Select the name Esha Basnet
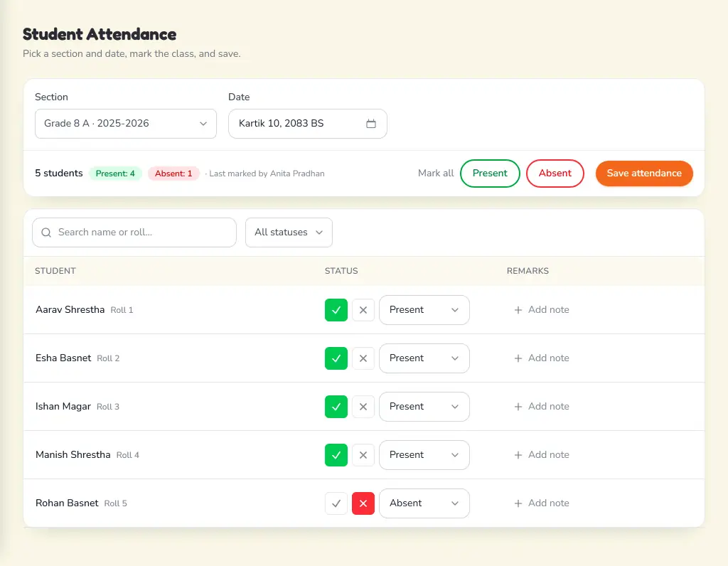 point(63,358)
